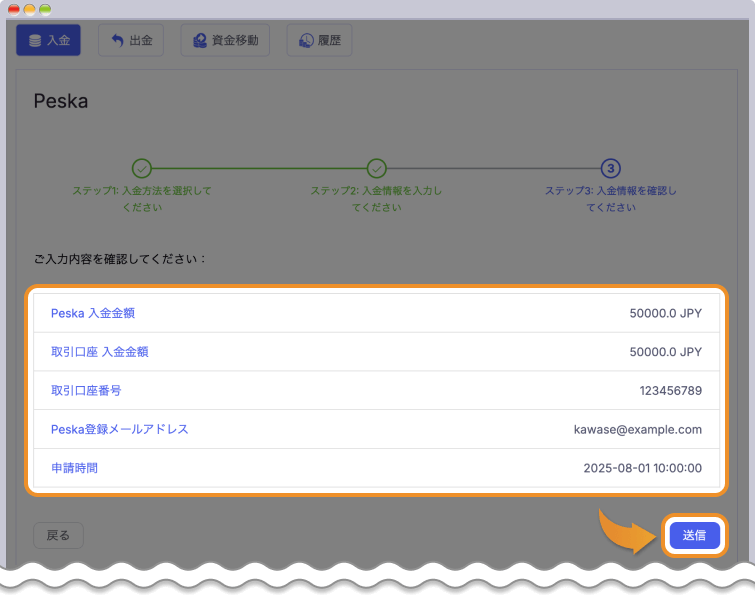Open the 履歴 history tab
The image size is (755, 598).
319,40
